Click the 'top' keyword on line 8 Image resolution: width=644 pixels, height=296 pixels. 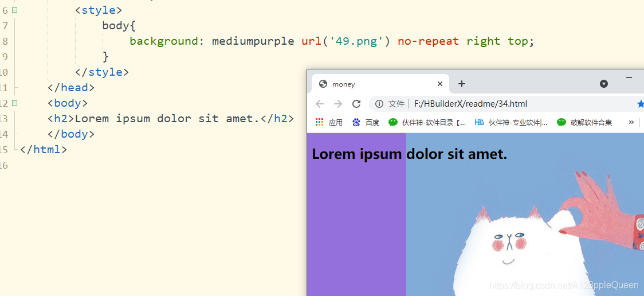[517, 41]
